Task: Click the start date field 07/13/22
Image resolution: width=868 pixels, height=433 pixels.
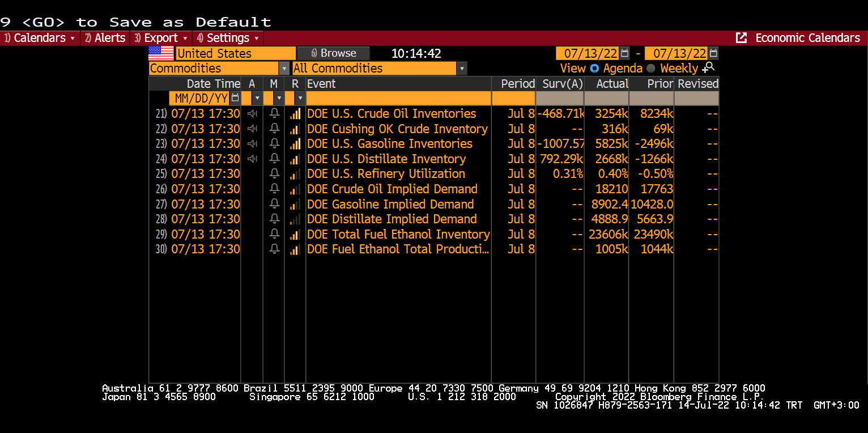Action: [588, 53]
